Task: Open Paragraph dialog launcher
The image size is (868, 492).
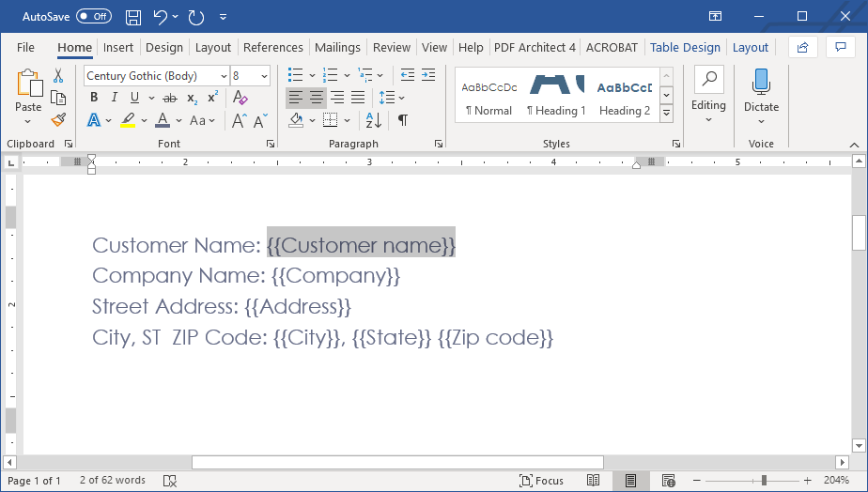Action: click(439, 144)
